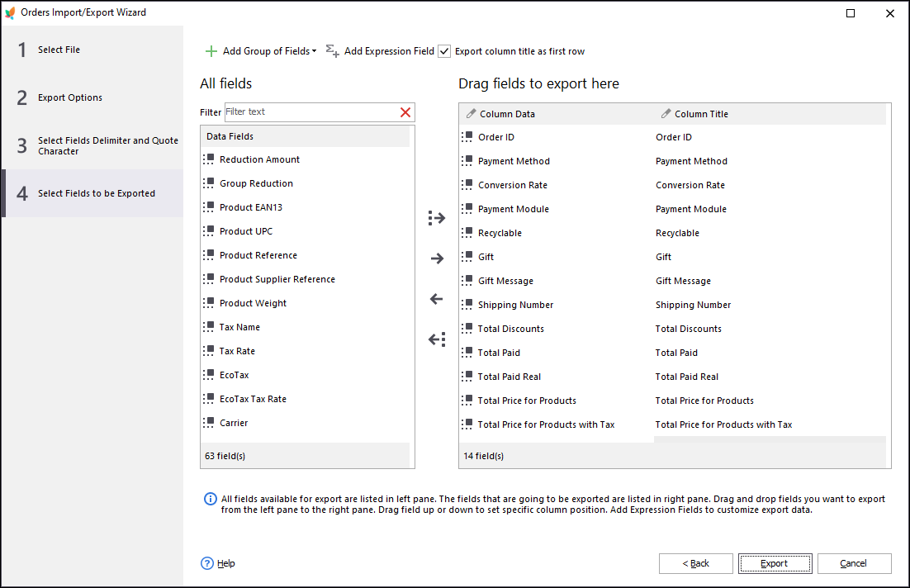
Task: Click drag handle icon of Product UPC
Action: coord(208,231)
